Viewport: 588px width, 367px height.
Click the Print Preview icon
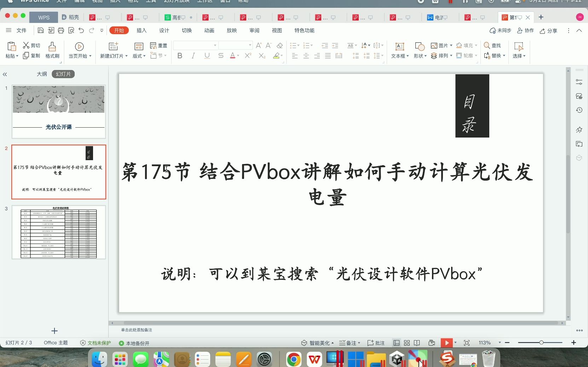point(71,30)
